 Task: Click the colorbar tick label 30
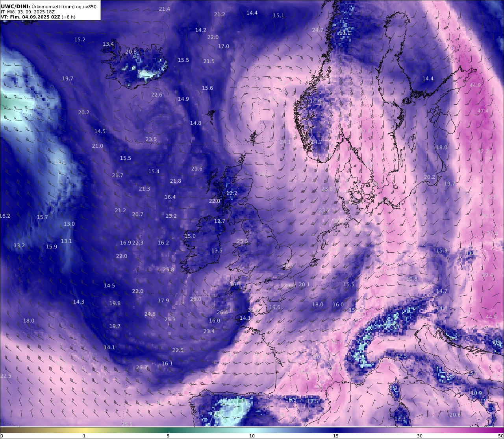pos(420,436)
